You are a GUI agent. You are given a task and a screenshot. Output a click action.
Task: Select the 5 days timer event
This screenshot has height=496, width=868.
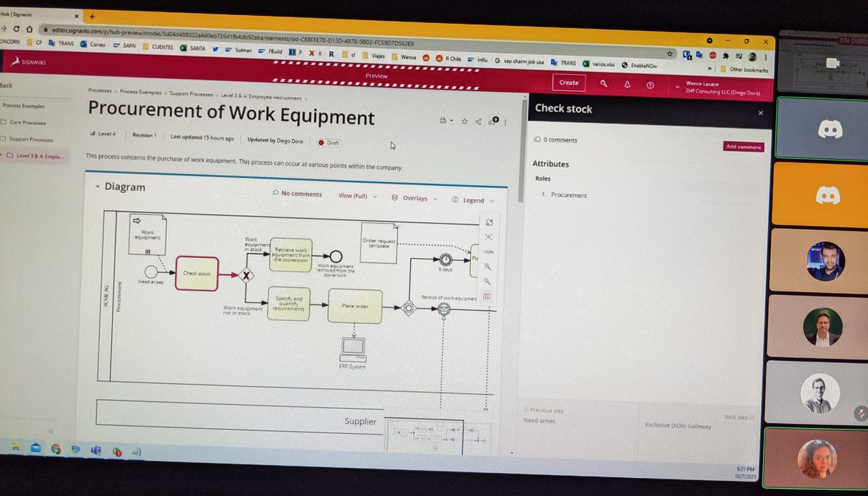(446, 259)
